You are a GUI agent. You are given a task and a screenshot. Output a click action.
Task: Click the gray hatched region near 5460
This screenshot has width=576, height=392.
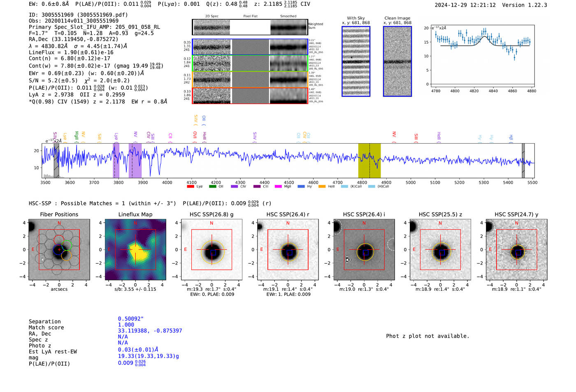(523, 160)
